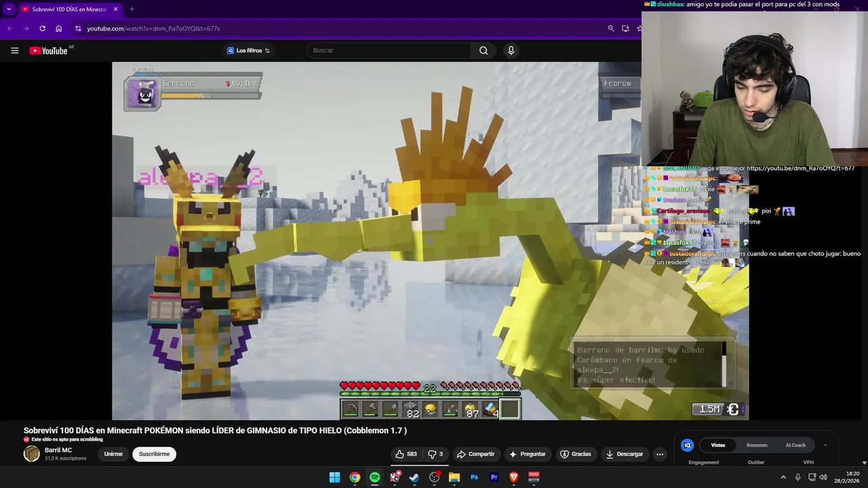Open the system volume speaker icon
868x488 pixels.
(x=823, y=477)
